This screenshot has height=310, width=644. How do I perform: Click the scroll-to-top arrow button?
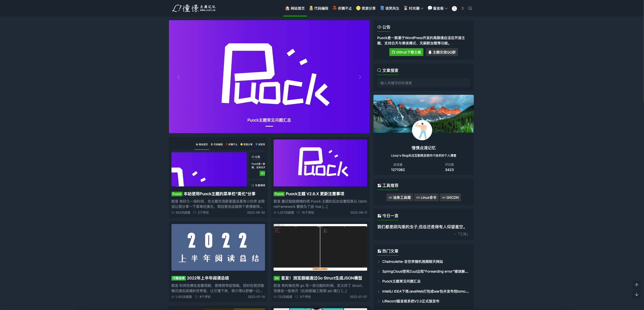pyautogui.click(x=637, y=285)
